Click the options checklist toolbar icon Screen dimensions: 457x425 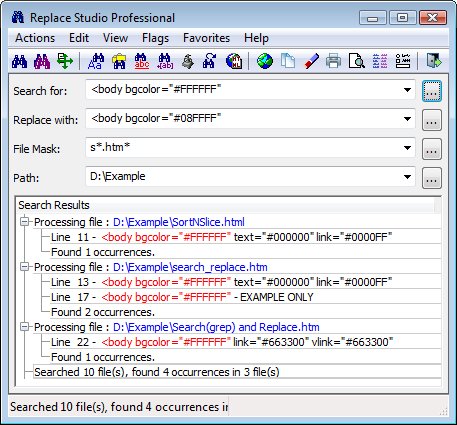click(403, 61)
